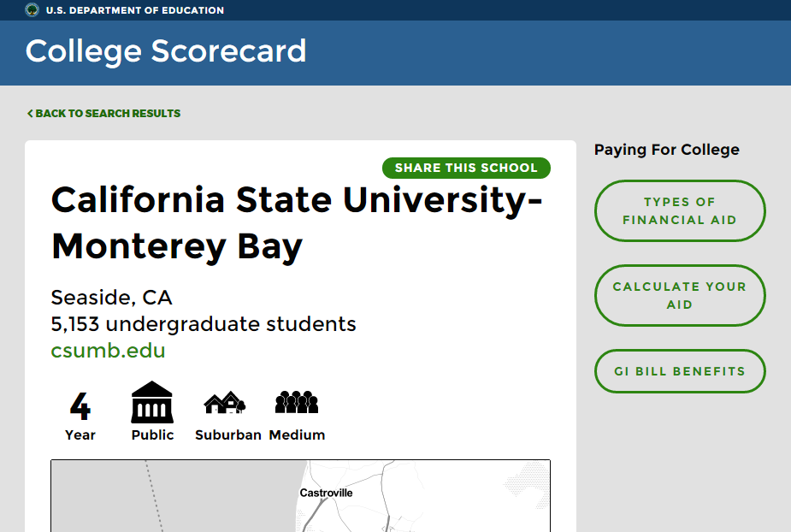Image resolution: width=791 pixels, height=532 pixels.
Task: Open Types of Financial Aid
Action: click(680, 210)
